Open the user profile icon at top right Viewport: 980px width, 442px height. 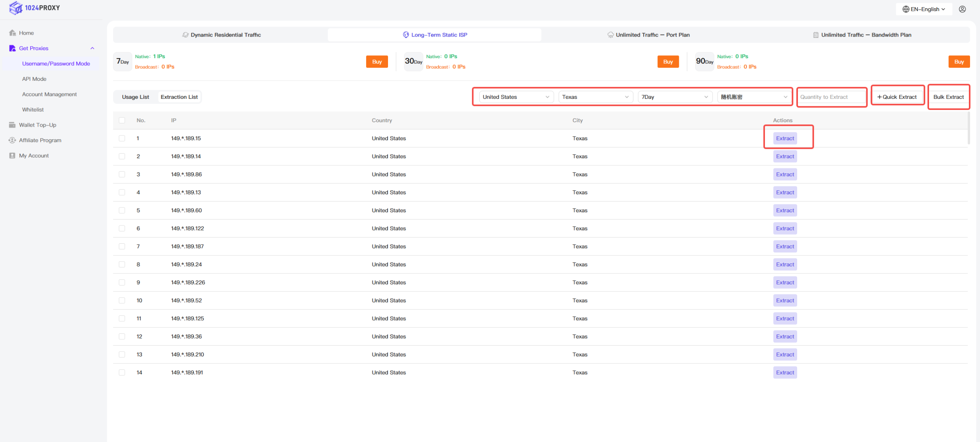tap(962, 9)
